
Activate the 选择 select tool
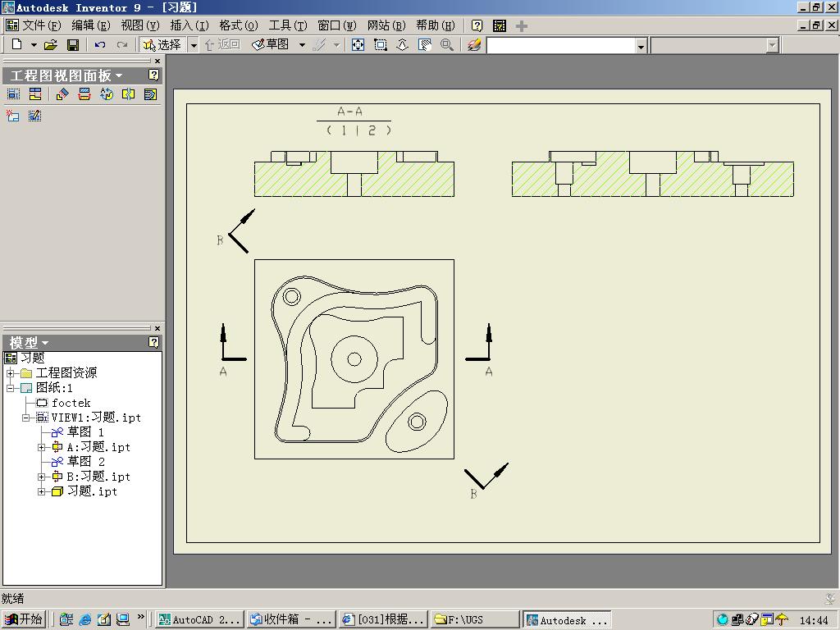pyautogui.click(x=162, y=44)
